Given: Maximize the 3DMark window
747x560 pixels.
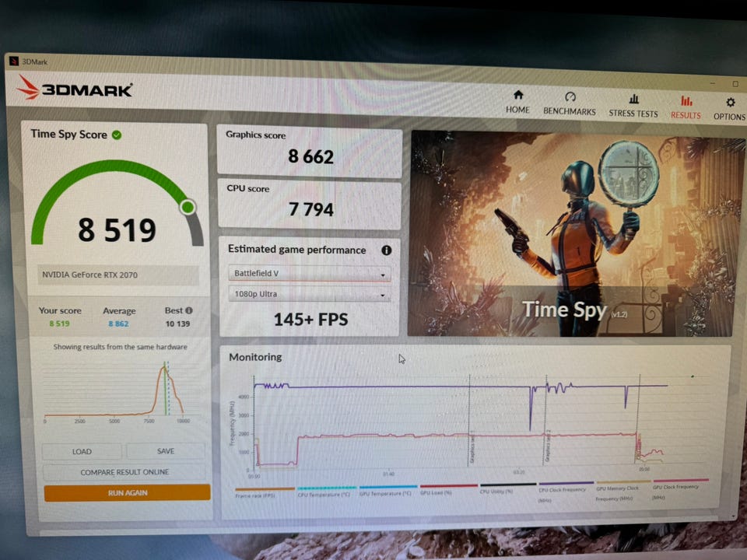Looking at the screenshot, I should coord(735,84).
